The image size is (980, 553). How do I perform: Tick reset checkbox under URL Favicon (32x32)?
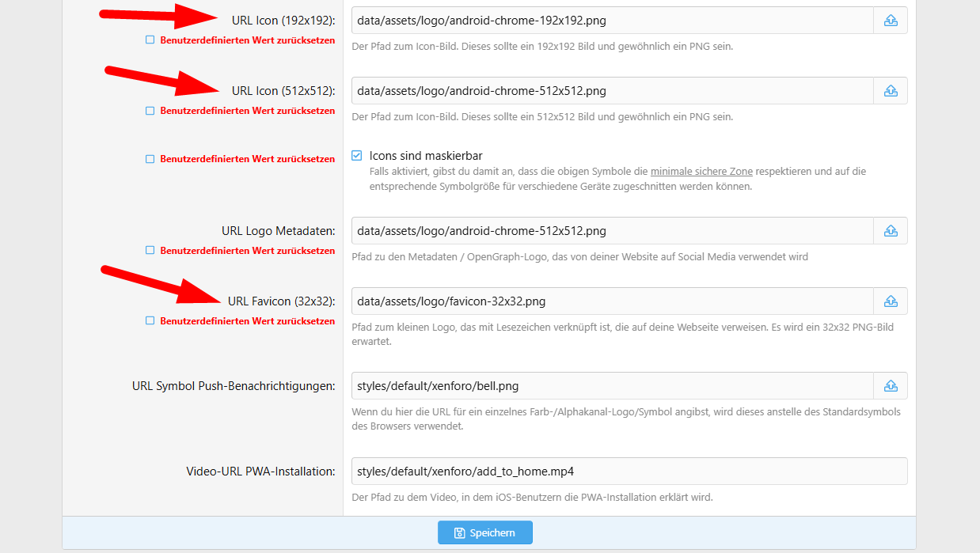[150, 321]
